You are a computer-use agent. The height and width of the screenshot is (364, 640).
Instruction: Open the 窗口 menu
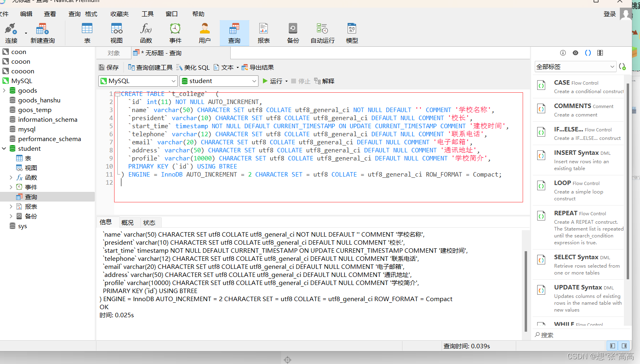coord(172,14)
